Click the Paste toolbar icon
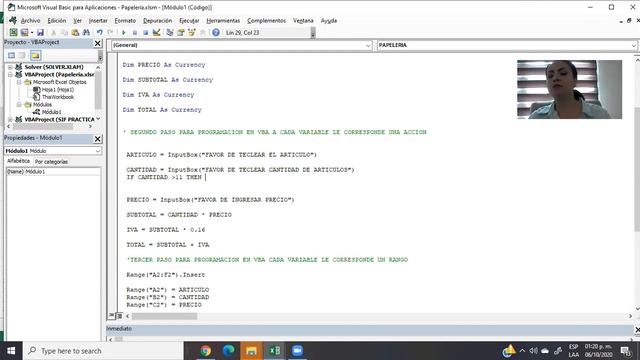Screen dimensions: 640x360 click(75, 32)
